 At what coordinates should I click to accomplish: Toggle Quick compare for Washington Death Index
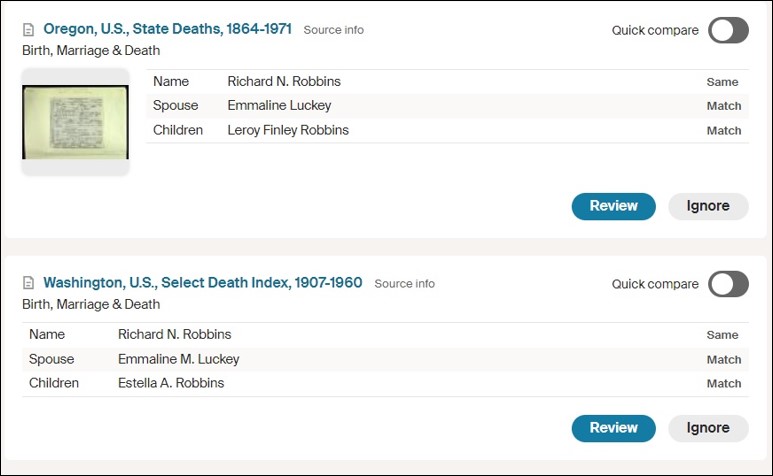(728, 284)
